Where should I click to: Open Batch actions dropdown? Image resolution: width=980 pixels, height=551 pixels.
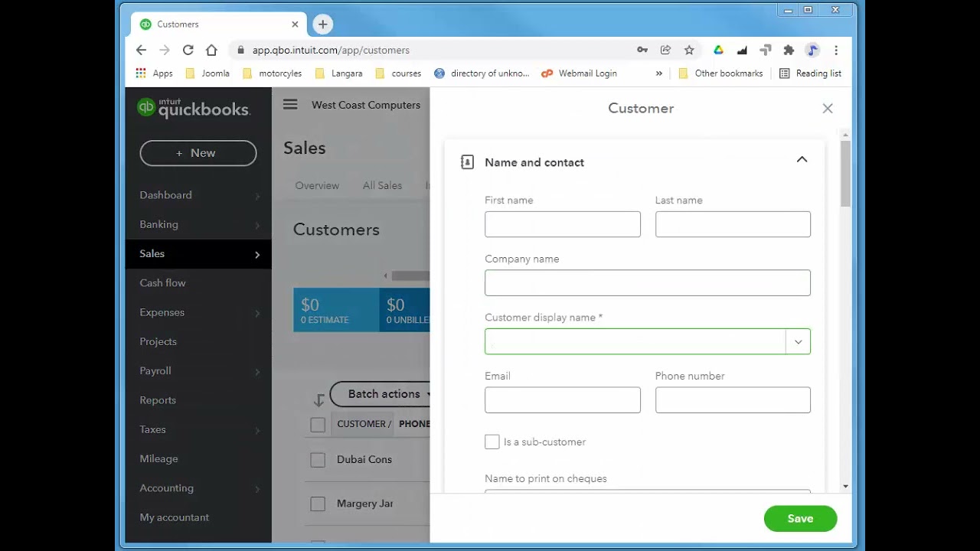coord(381,394)
